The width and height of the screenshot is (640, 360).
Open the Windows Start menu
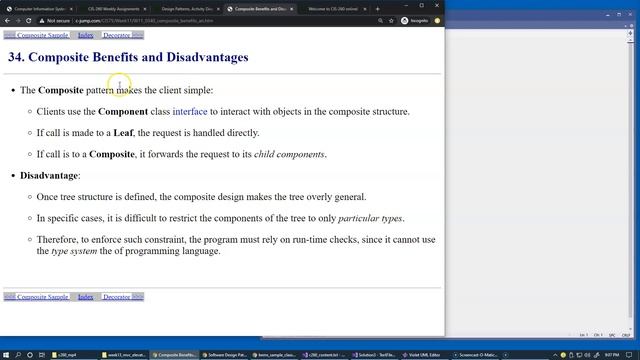pyautogui.click(x=6, y=355)
